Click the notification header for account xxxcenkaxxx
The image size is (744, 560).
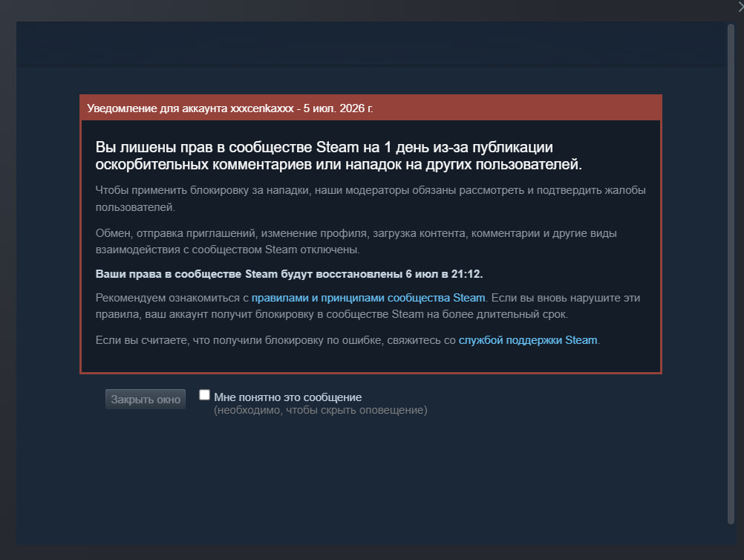point(371,108)
